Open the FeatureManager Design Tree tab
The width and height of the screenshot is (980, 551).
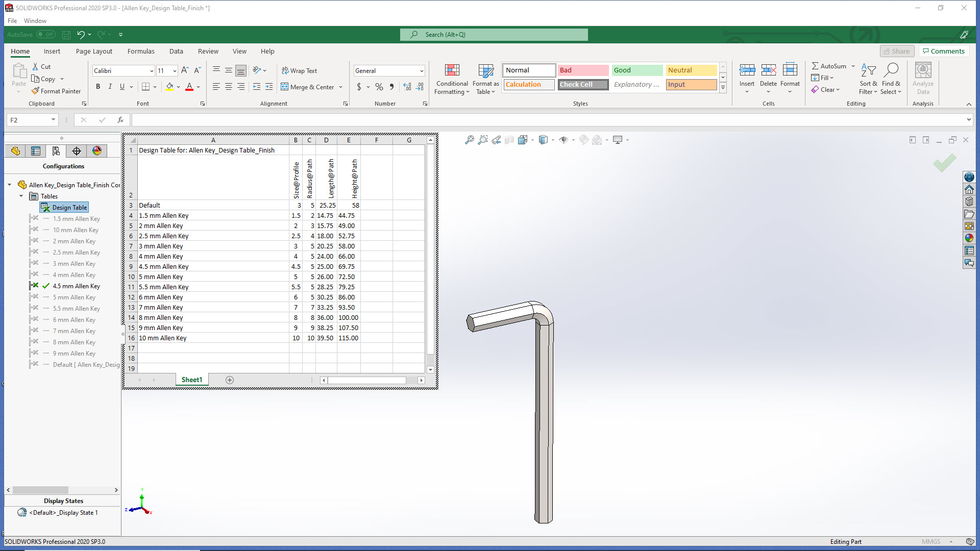(x=15, y=151)
